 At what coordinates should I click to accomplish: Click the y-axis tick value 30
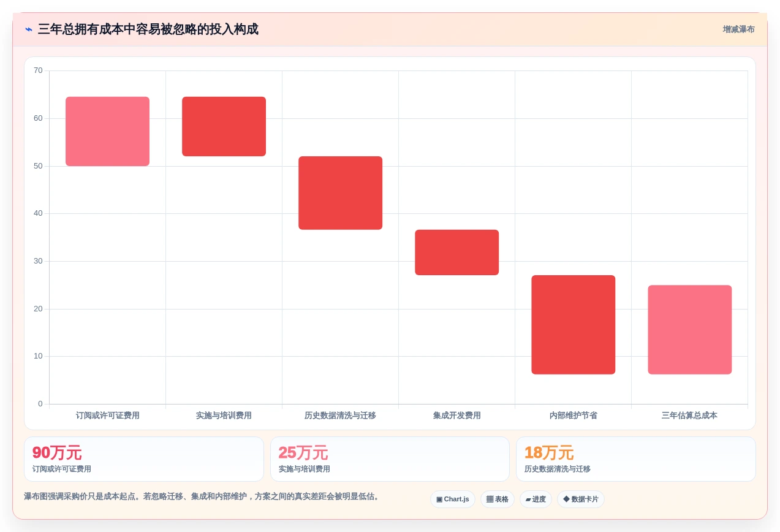[38, 261]
